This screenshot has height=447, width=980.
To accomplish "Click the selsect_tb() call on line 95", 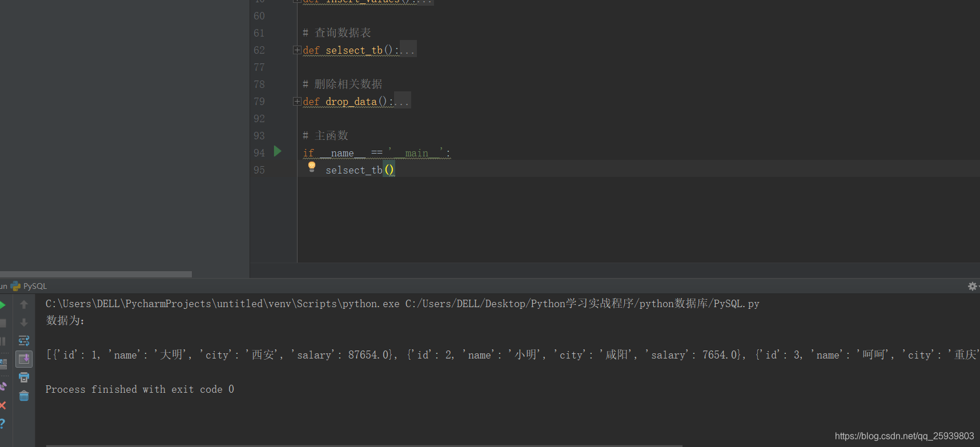I will point(360,170).
